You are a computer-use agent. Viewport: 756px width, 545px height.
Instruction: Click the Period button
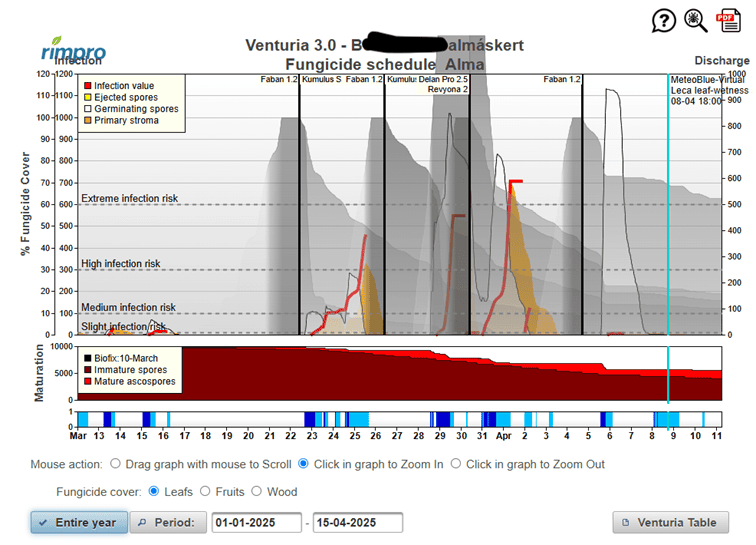click(167, 523)
